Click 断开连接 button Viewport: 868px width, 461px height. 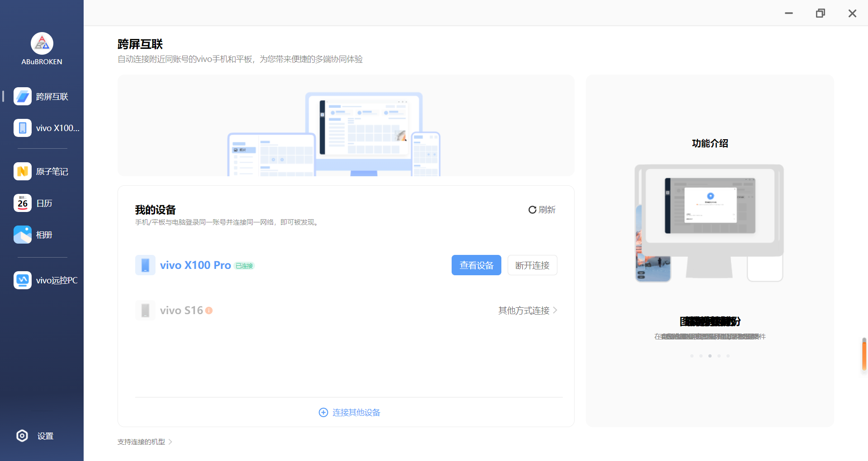(x=533, y=265)
